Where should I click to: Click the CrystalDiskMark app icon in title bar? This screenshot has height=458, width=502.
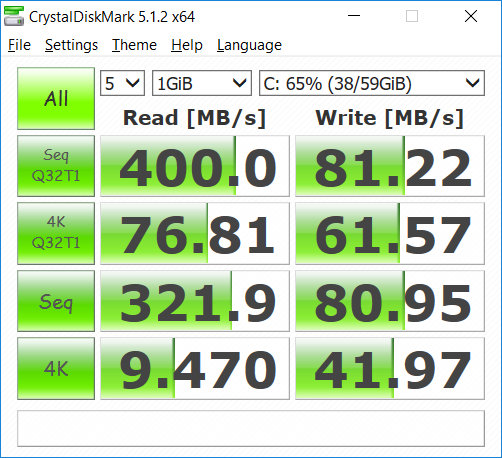point(14,16)
